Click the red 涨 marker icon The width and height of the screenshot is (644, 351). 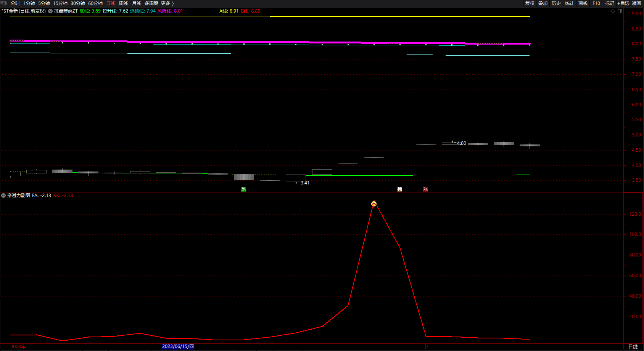coord(425,189)
